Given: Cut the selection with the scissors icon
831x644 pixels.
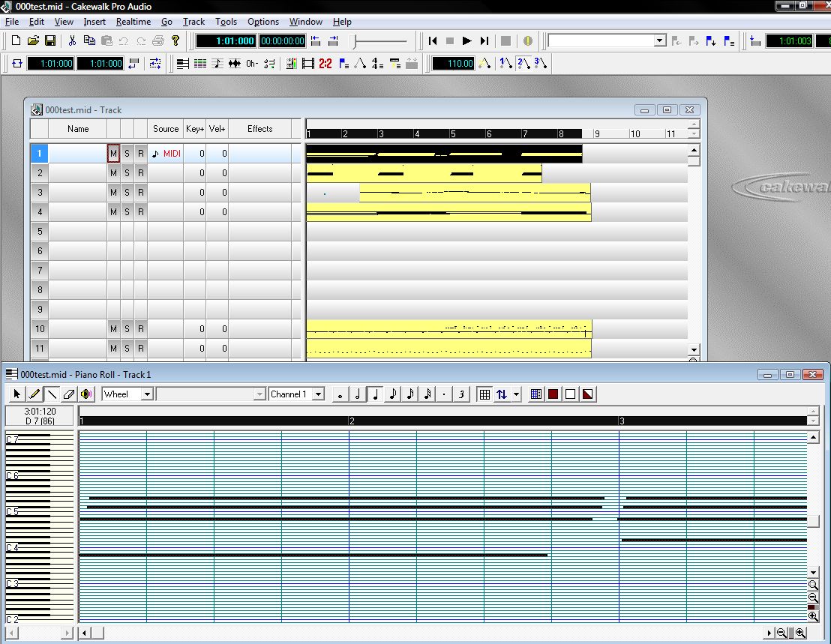Looking at the screenshot, I should 72,40.
